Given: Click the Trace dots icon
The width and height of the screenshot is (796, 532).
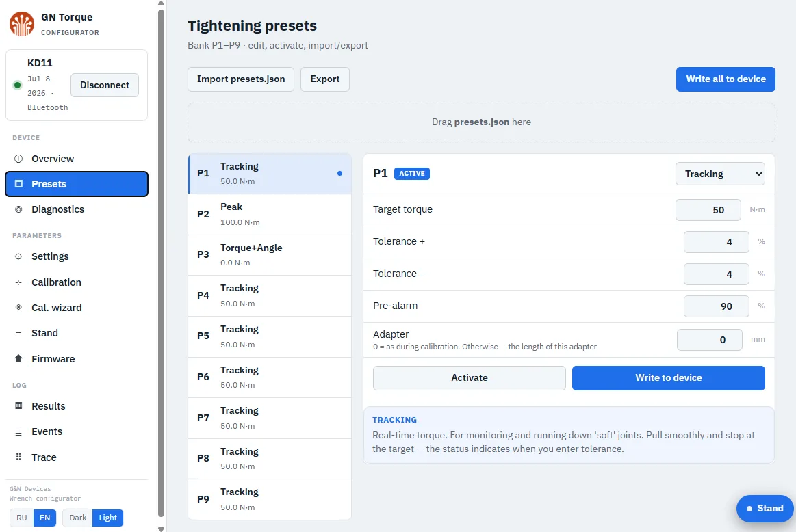Looking at the screenshot, I should tap(18, 457).
